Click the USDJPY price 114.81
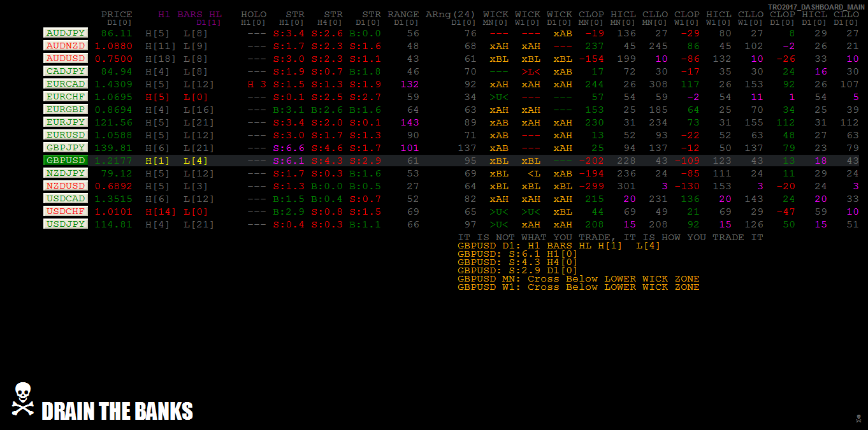This screenshot has width=868, height=430. (x=113, y=224)
